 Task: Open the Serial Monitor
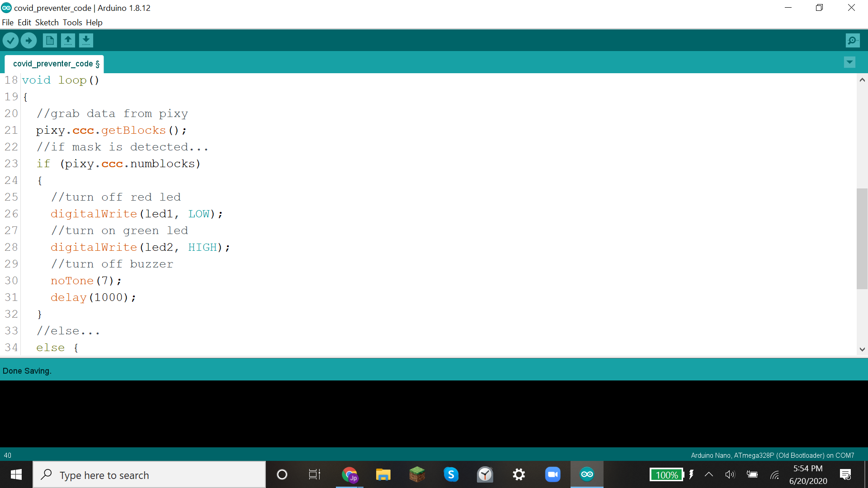coord(852,40)
